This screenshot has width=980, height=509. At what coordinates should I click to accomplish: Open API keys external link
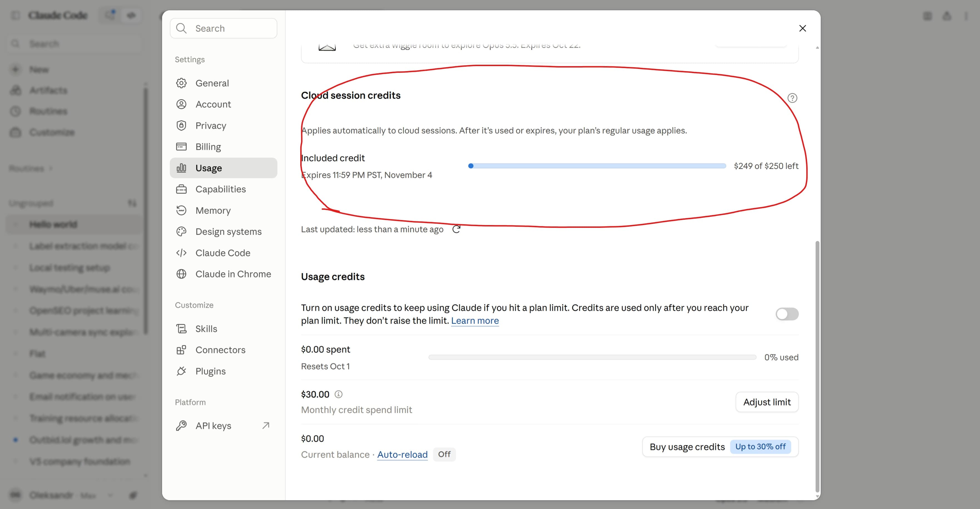tap(223, 426)
